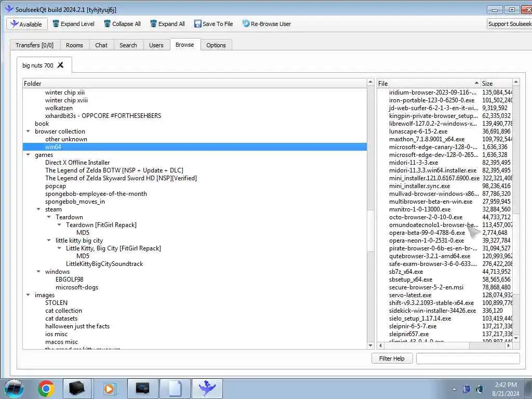The image size is (532, 399).
Task: Select 'Direct X Offline Installer' folder
Action: pos(77,163)
